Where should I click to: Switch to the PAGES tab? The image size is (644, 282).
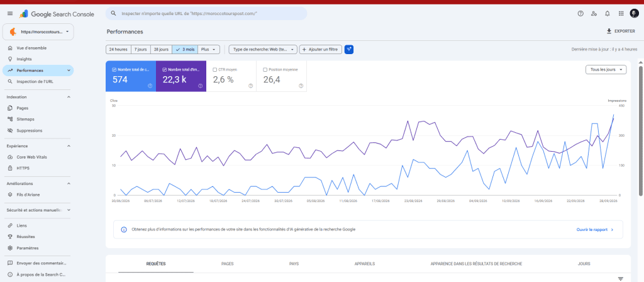point(227,264)
